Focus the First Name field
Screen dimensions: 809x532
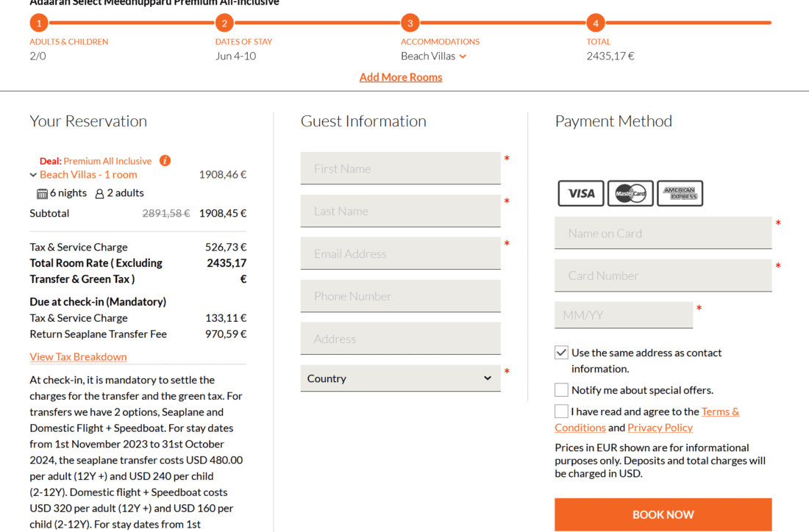click(x=400, y=168)
